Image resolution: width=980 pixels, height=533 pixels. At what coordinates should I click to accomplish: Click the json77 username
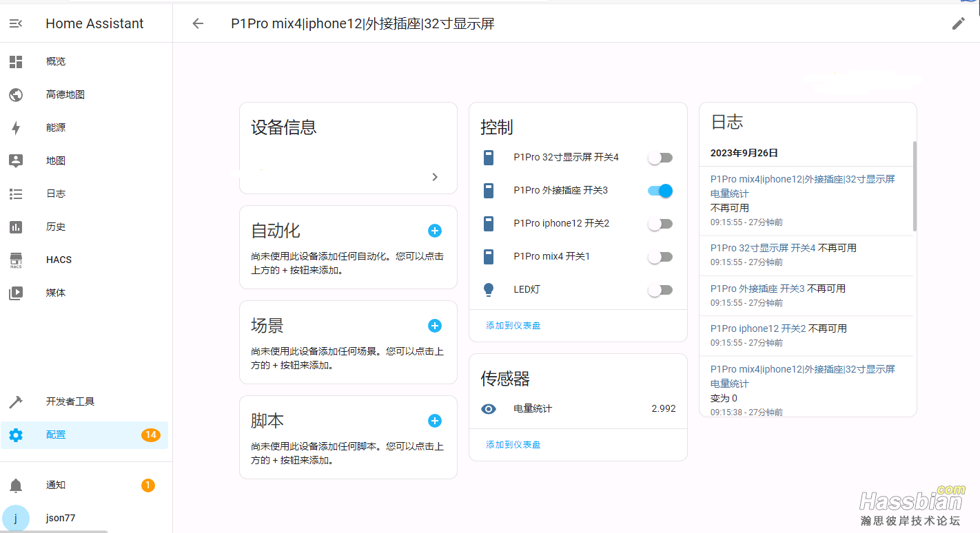pyautogui.click(x=61, y=518)
